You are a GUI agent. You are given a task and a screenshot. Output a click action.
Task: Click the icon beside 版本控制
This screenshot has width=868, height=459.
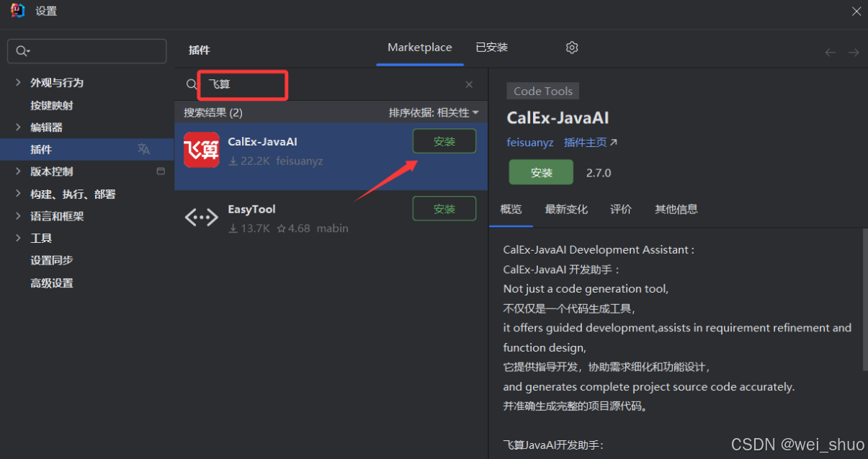coord(161,171)
